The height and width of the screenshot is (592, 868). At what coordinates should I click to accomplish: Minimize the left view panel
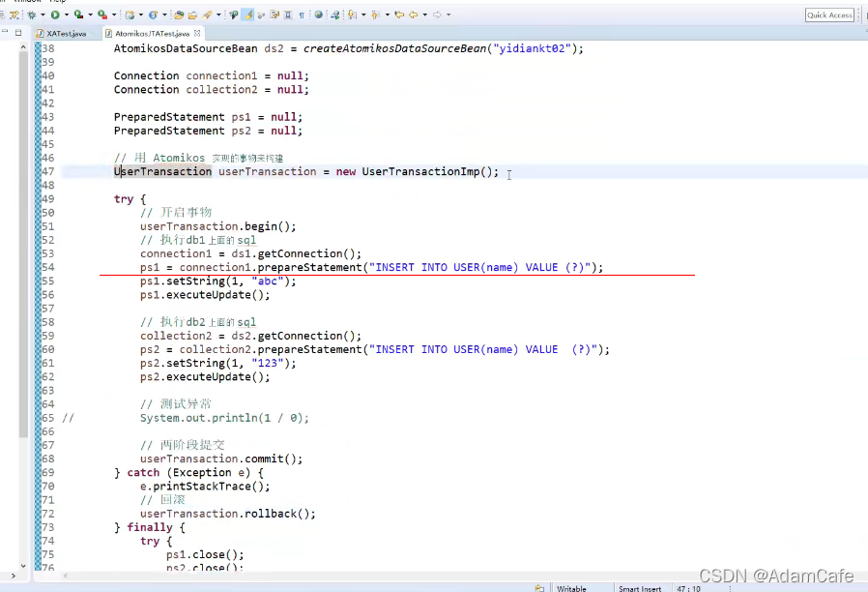pyautogui.click(x=5, y=32)
